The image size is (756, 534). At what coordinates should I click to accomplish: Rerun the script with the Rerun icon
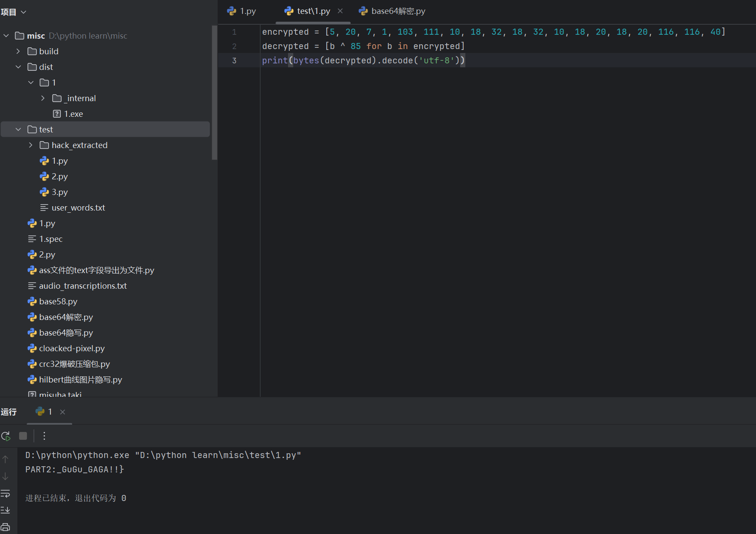pyautogui.click(x=6, y=436)
